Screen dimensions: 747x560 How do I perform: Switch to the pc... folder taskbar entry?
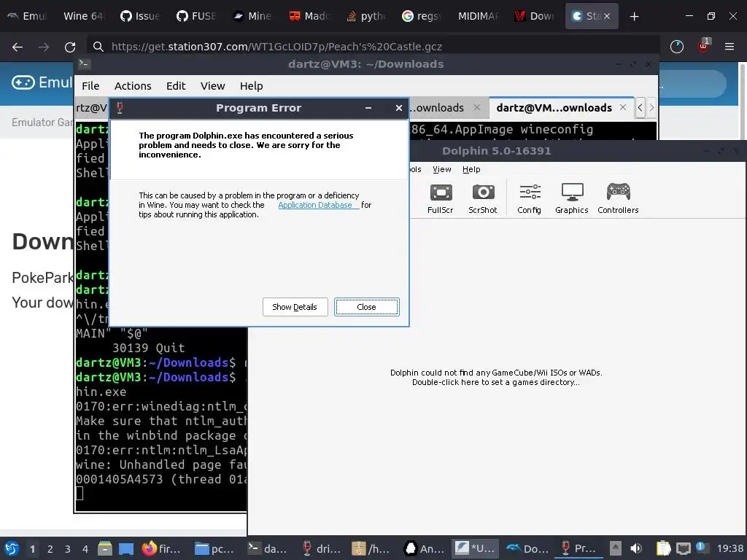point(214,548)
